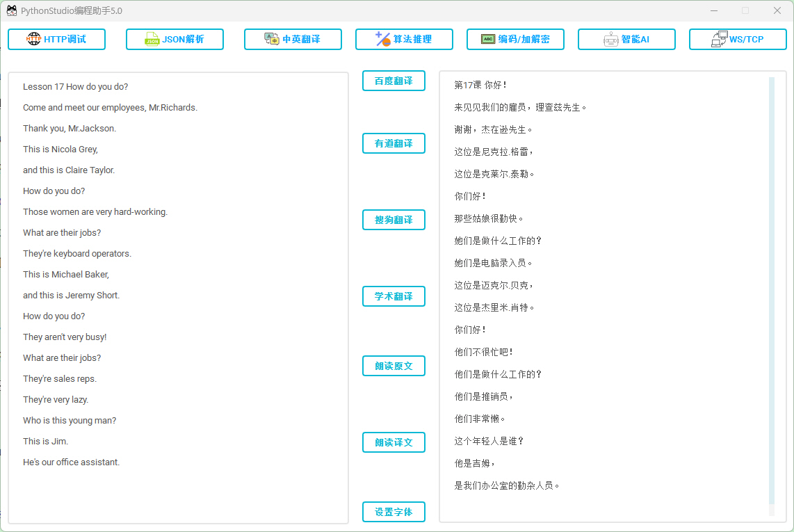The height and width of the screenshot is (532, 794).
Task: Click the WS/TCP network computers icon
Action: [719, 40]
